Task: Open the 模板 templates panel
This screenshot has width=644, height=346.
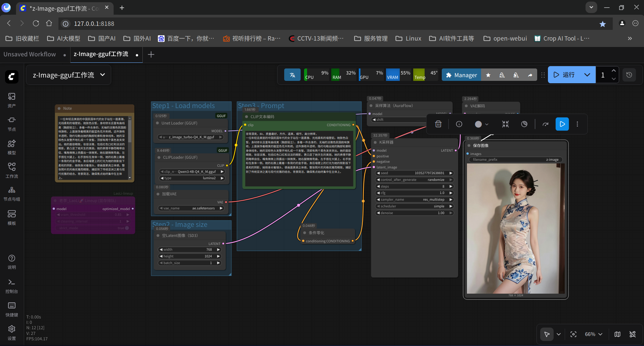Action: [x=12, y=217]
